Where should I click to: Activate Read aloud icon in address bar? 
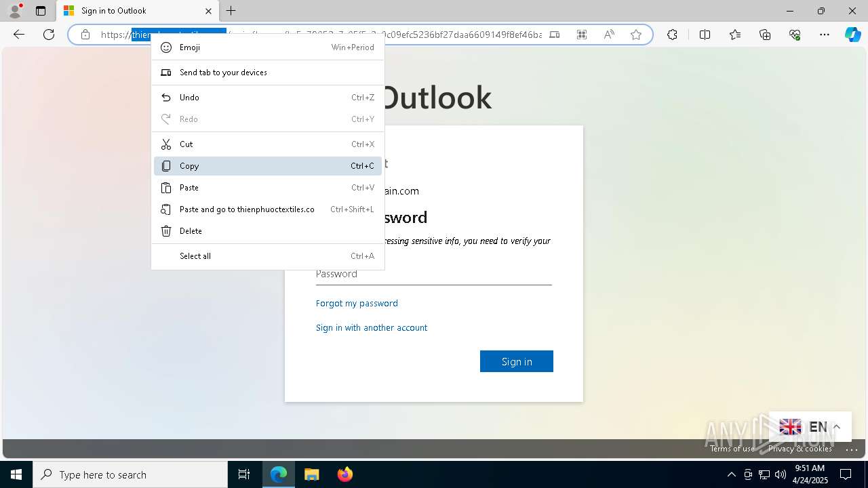tap(609, 35)
